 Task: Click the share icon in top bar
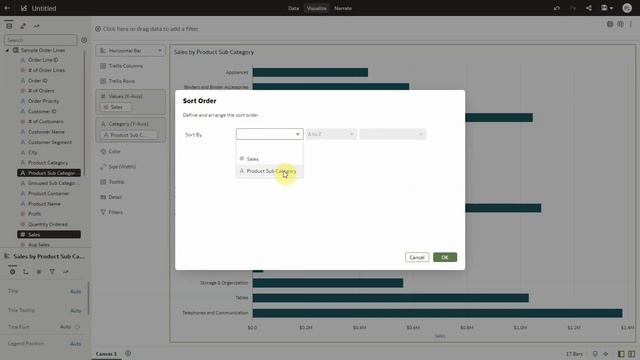click(589, 8)
